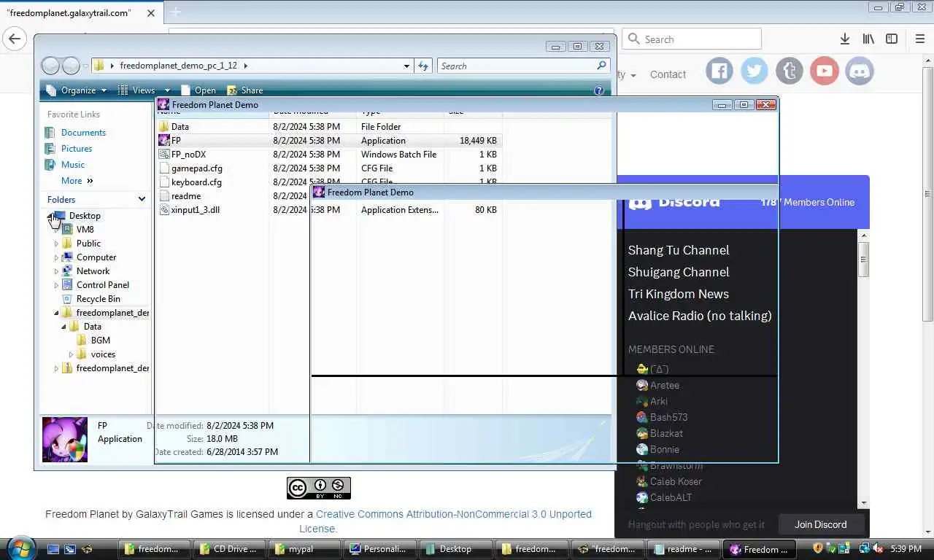934x560 pixels.
Task: Open the Contact menu on website
Action: (x=668, y=74)
